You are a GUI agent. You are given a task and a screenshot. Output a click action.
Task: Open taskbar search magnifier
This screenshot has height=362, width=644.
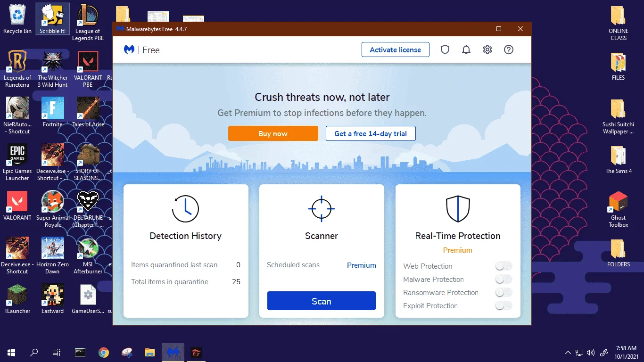(x=34, y=352)
